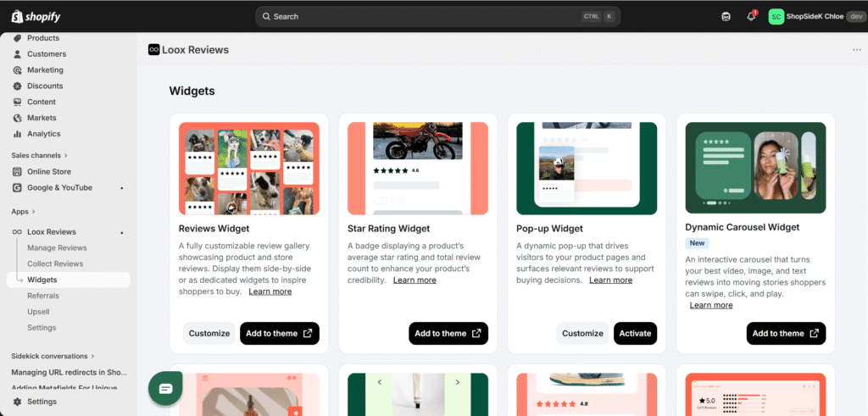Click the Widgets page heading
This screenshot has height=416, width=868.
coord(192,92)
